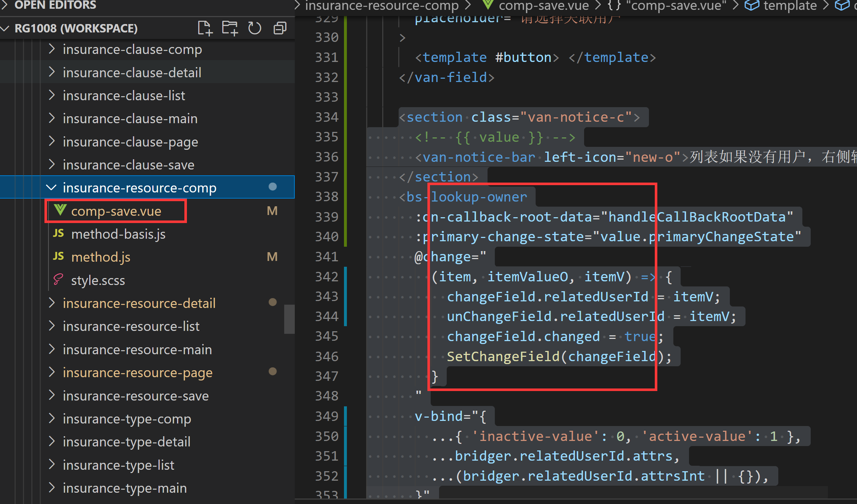Refresh the explorer with the refresh icon
The width and height of the screenshot is (857, 504).
tap(255, 28)
